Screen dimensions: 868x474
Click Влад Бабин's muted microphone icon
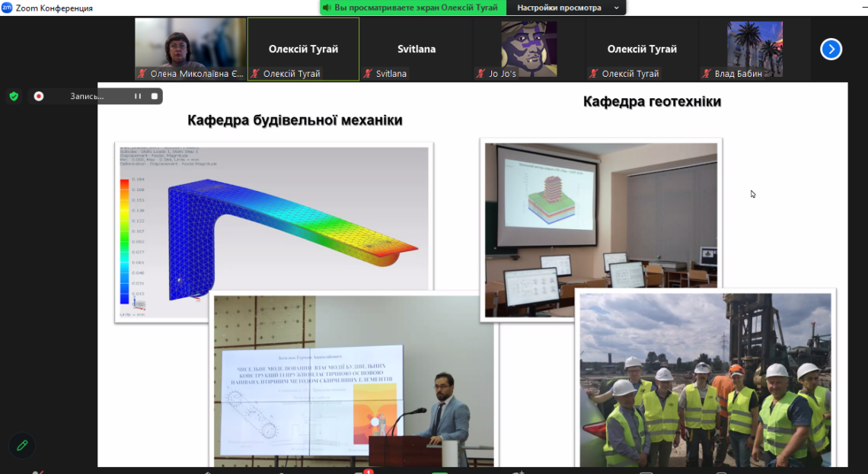click(707, 74)
